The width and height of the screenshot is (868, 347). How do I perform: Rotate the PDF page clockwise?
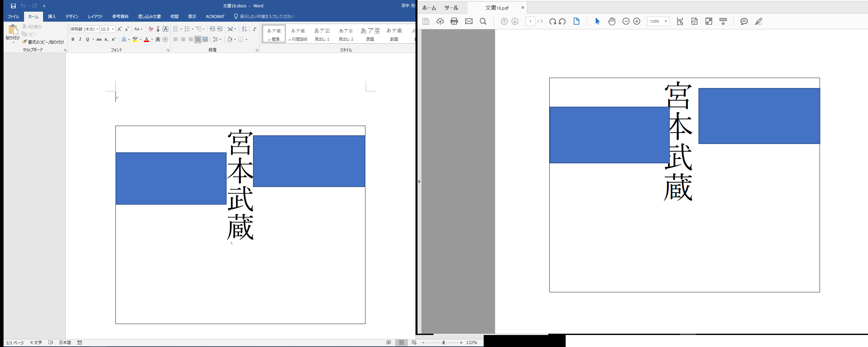[x=553, y=22]
